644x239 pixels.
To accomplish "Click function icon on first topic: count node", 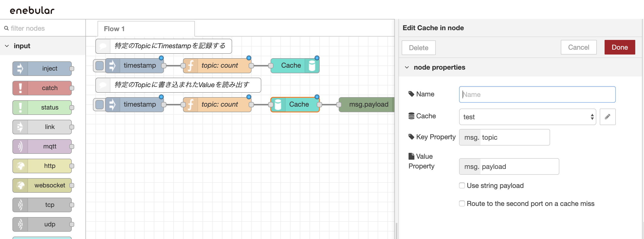I will coord(190,66).
